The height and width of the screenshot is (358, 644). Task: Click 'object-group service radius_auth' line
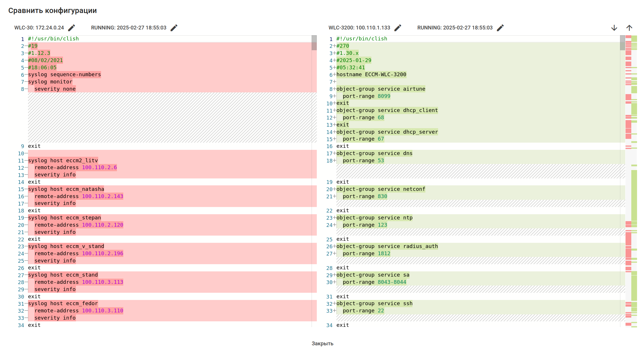click(x=387, y=246)
